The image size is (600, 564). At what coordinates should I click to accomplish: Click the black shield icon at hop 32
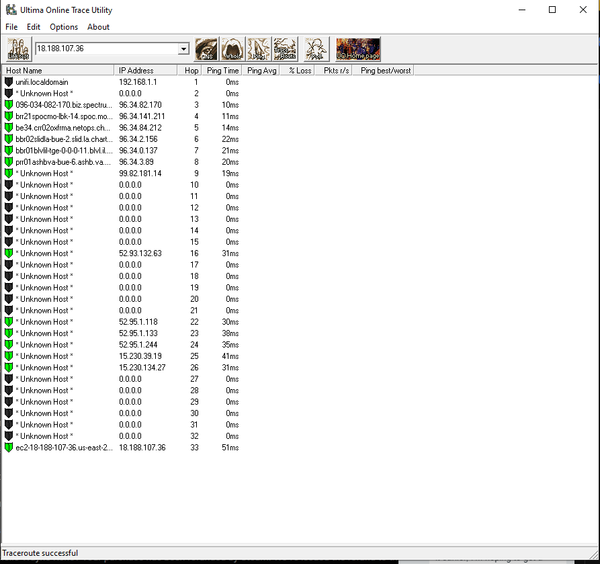pos(9,436)
